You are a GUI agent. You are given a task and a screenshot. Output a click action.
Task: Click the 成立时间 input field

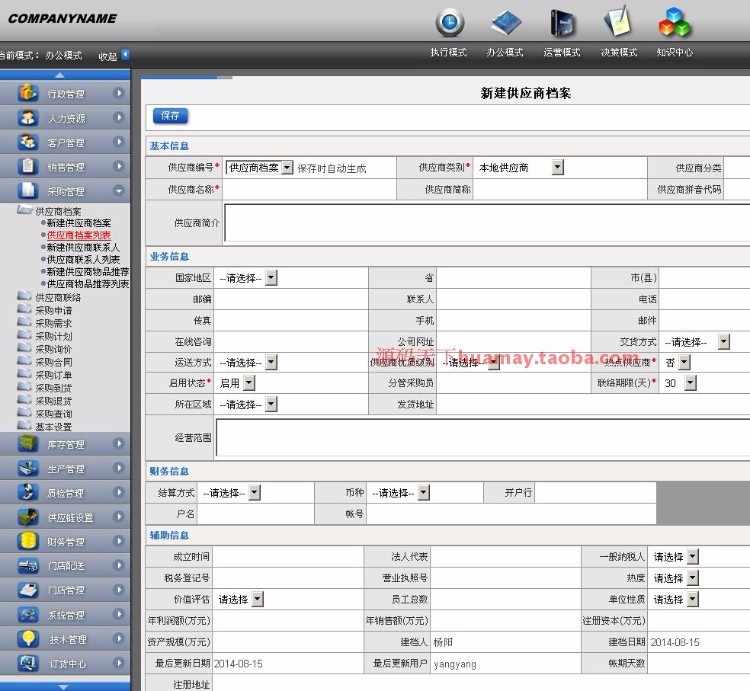pos(288,557)
